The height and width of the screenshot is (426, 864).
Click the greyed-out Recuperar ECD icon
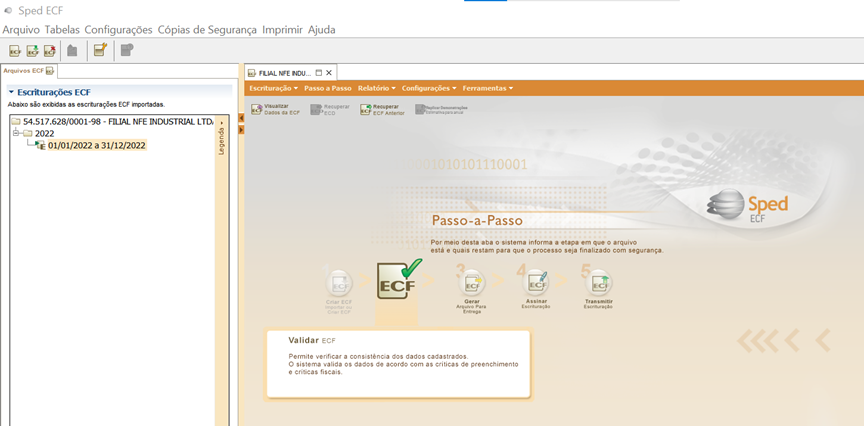(x=316, y=110)
